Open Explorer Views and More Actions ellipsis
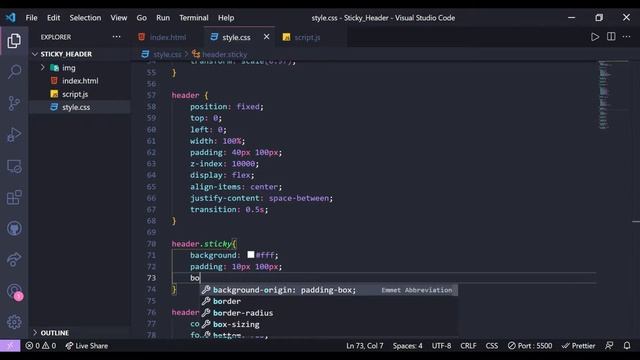Viewport: 640px width, 360px height. (x=116, y=37)
